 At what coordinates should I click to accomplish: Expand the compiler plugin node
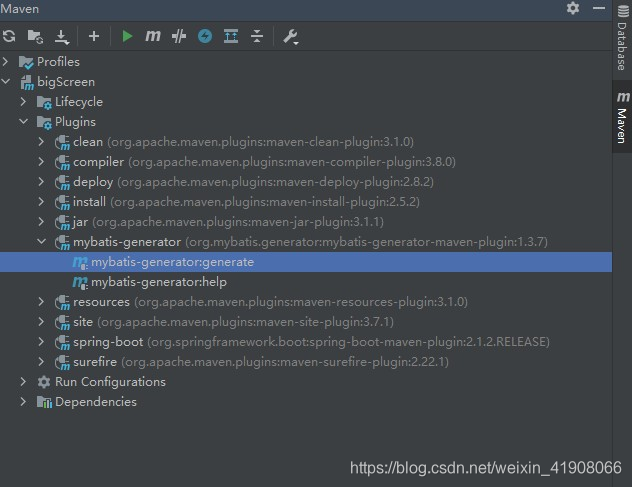pos(41,162)
